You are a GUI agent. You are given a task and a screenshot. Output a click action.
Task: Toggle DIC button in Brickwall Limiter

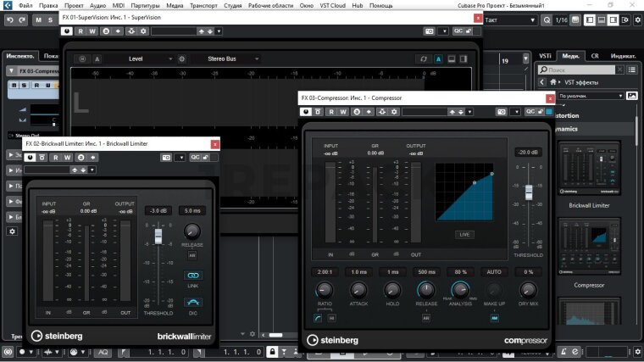pos(192,303)
